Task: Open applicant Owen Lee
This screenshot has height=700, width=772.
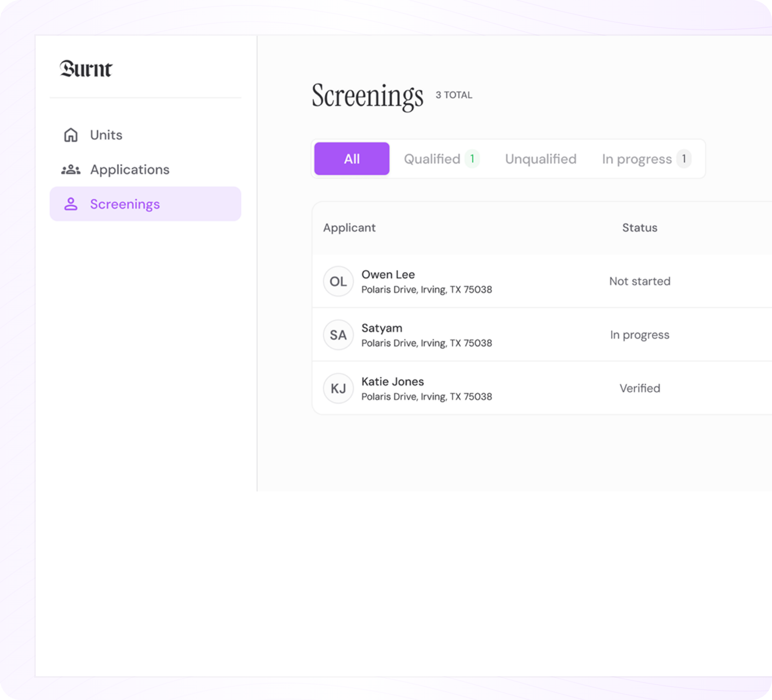Action: click(x=388, y=275)
